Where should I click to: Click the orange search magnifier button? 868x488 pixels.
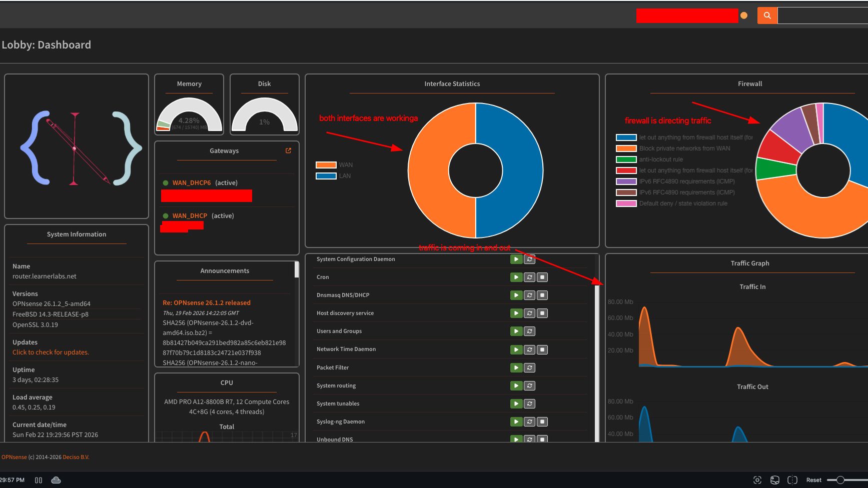(x=767, y=15)
